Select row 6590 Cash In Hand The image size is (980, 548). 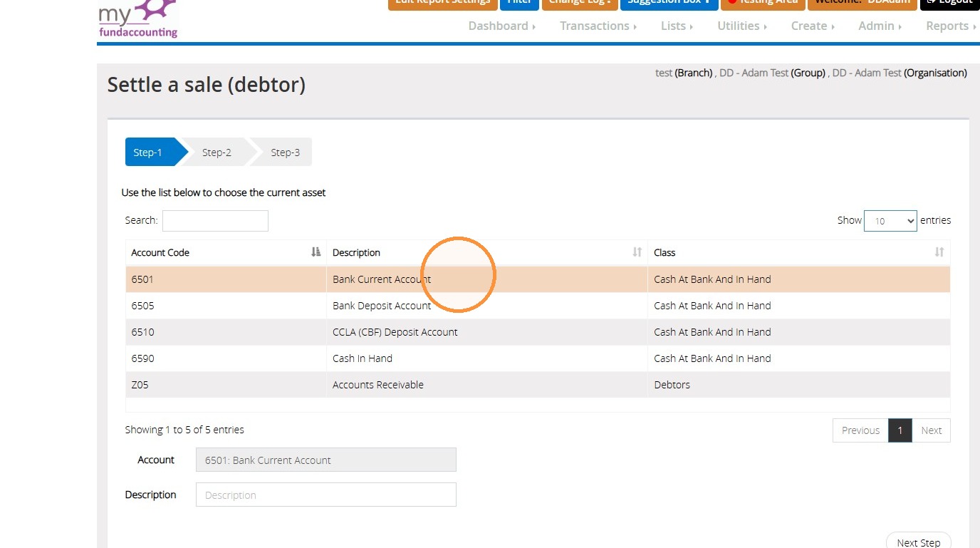(538, 358)
